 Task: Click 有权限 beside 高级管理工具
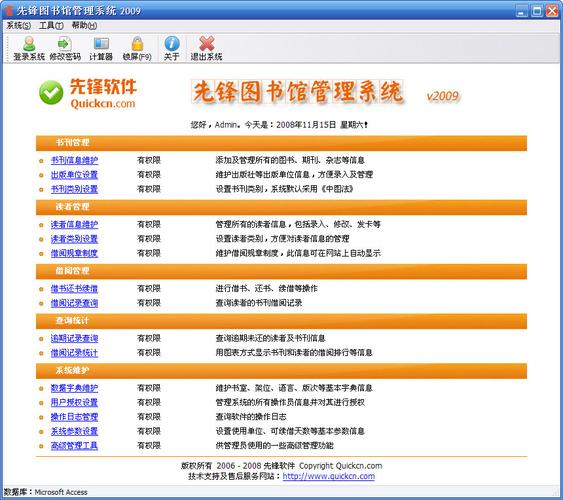click(x=149, y=445)
